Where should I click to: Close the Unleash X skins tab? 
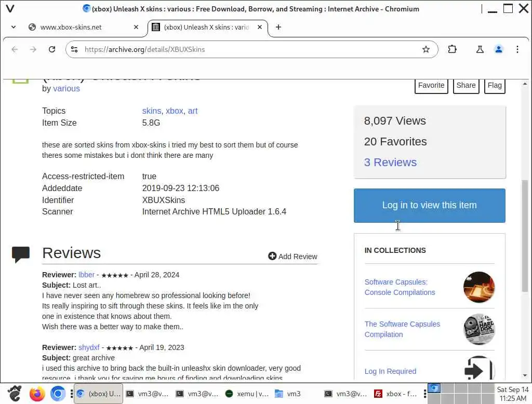(x=260, y=27)
